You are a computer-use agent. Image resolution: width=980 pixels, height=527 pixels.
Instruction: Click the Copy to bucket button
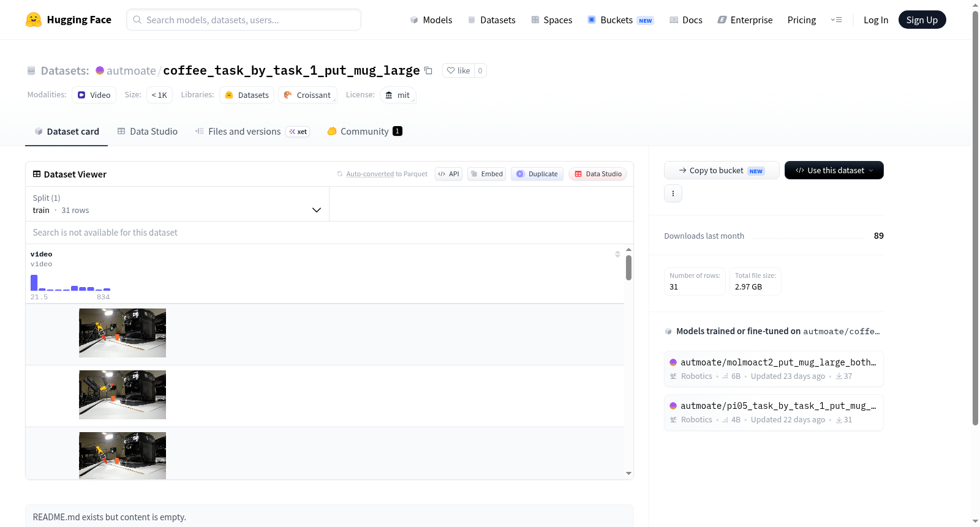pos(722,170)
